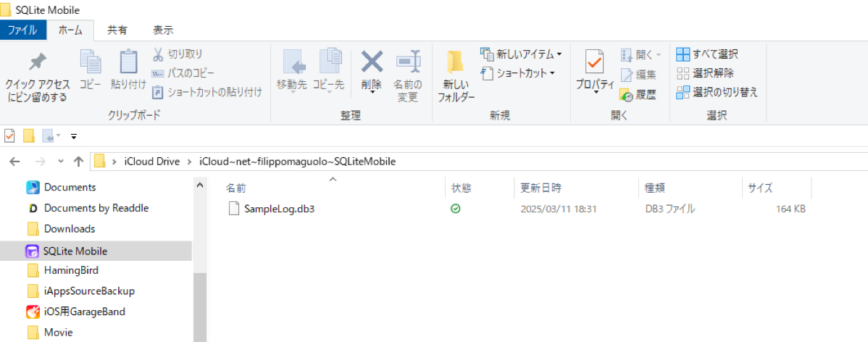The width and height of the screenshot is (868, 342).
Task: Click iCloud~net~filippomaguolo~SQLiteMobile breadcrumb
Action: [x=298, y=162]
